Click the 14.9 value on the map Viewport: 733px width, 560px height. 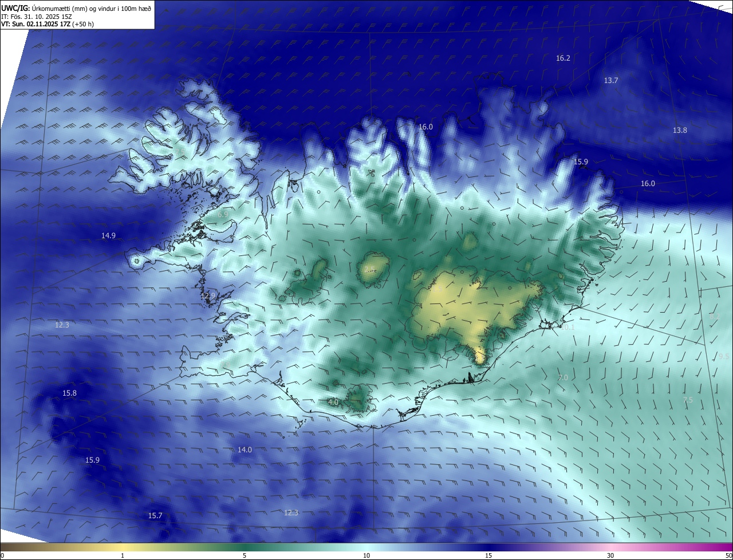[x=108, y=235]
